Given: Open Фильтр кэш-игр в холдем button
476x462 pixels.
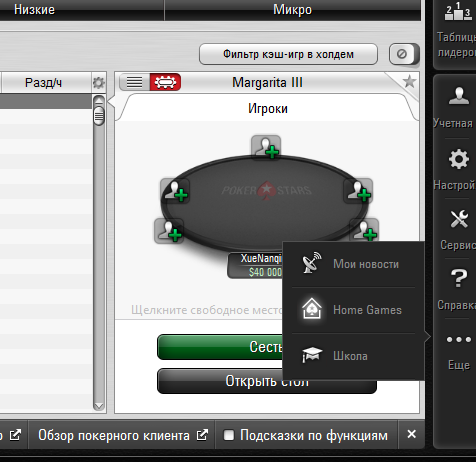Looking at the screenshot, I should pyautogui.click(x=288, y=54).
